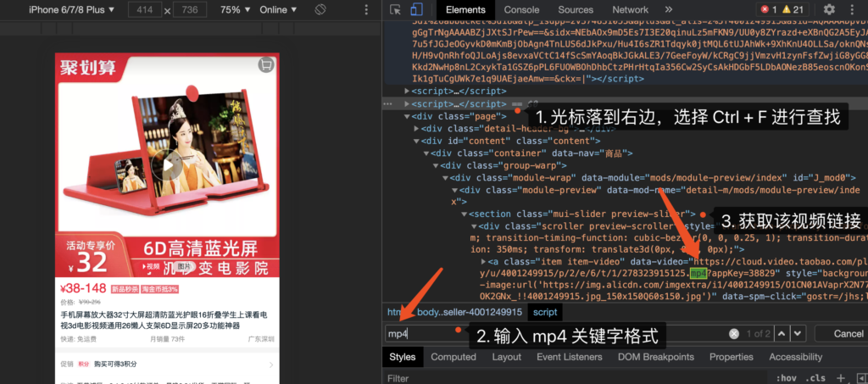The width and height of the screenshot is (868, 384).
Task: Open the Event Listeners tab
Action: click(x=569, y=357)
